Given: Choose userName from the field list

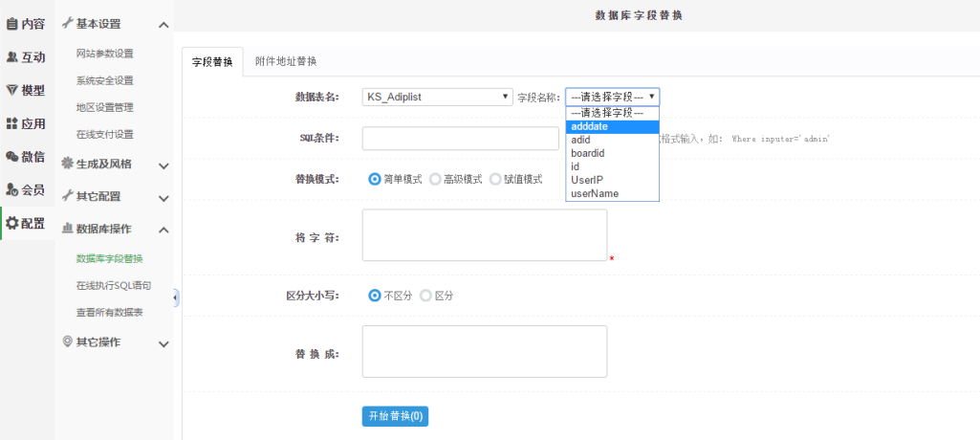Looking at the screenshot, I should coord(595,194).
